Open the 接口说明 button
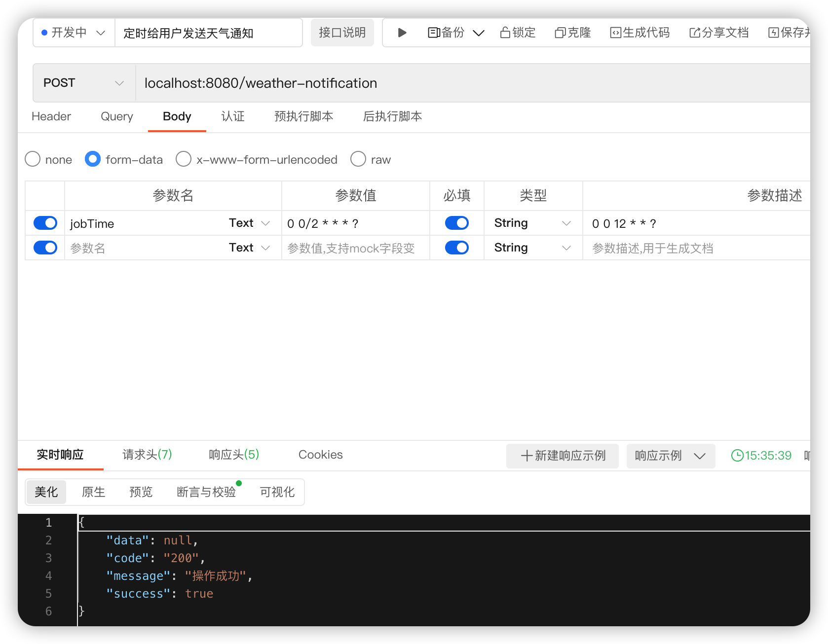 click(342, 33)
